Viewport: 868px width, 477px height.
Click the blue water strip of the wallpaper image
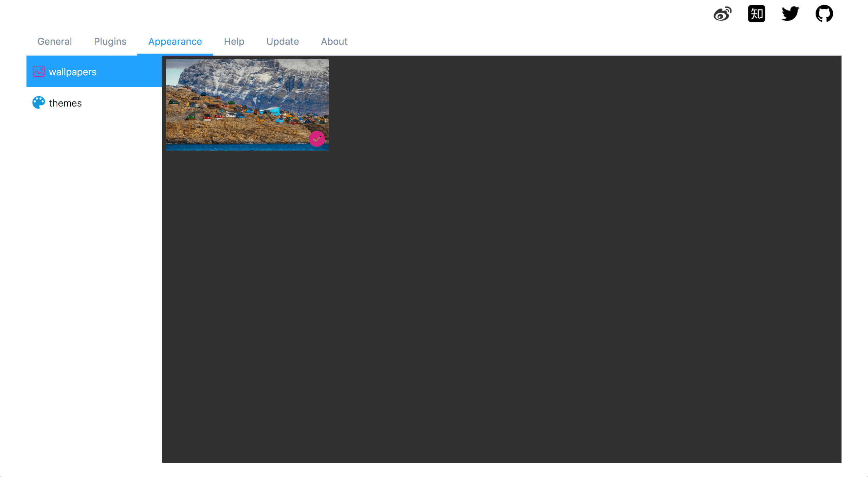238,147
